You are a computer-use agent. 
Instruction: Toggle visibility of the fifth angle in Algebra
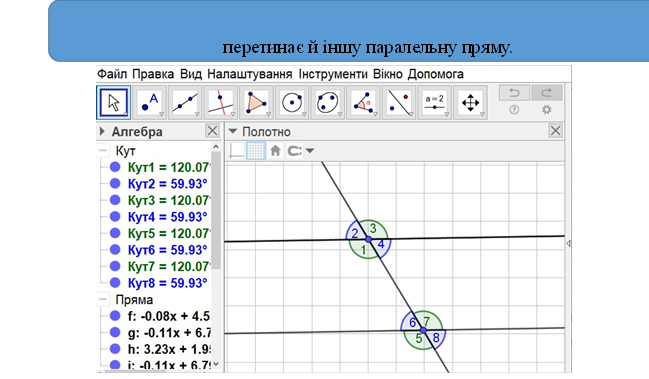tap(115, 233)
